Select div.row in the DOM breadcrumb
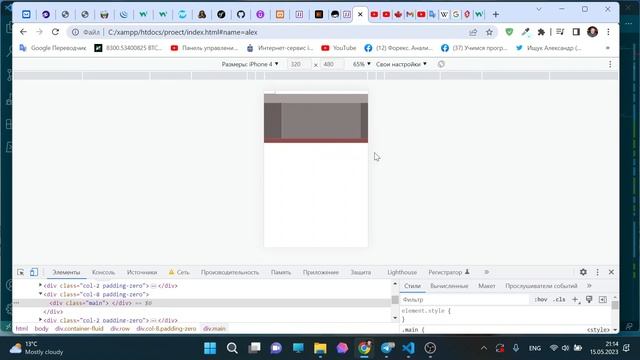640x360 pixels. point(120,329)
